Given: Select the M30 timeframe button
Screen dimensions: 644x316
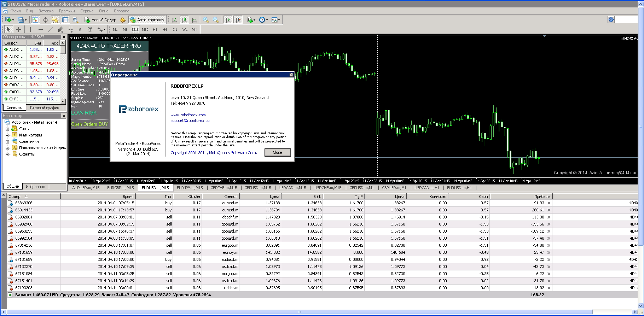Looking at the screenshot, I should 145,29.
